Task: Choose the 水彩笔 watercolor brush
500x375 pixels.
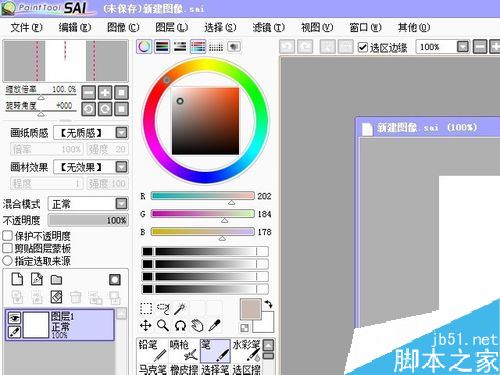Action: pos(246,351)
